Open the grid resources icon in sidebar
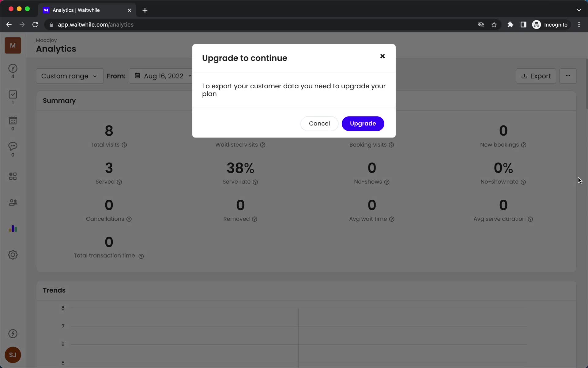Screen dimensions: 588x368 tap(13, 176)
